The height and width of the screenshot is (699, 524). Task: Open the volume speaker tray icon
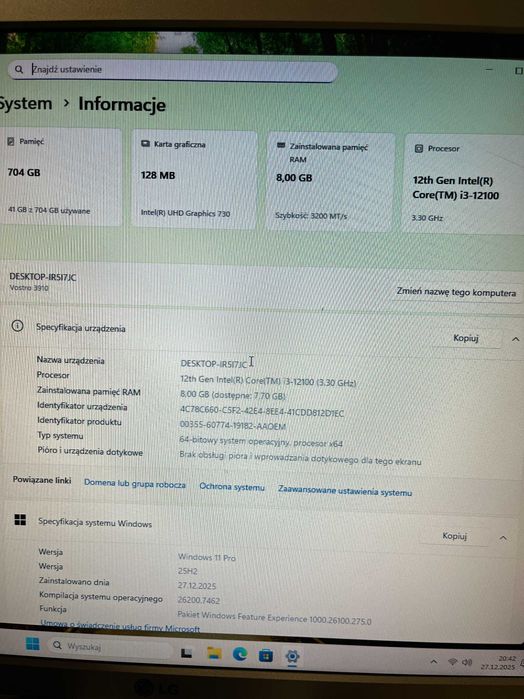pos(467,662)
